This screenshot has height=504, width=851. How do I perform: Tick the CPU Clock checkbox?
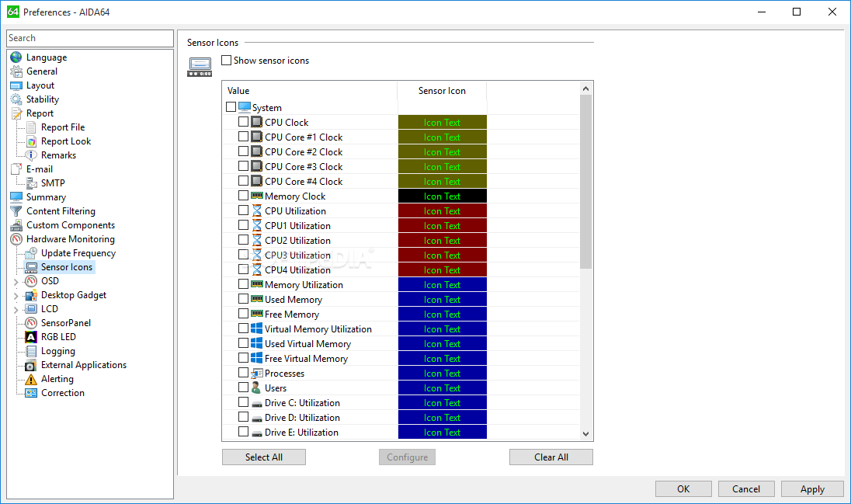pyautogui.click(x=244, y=122)
